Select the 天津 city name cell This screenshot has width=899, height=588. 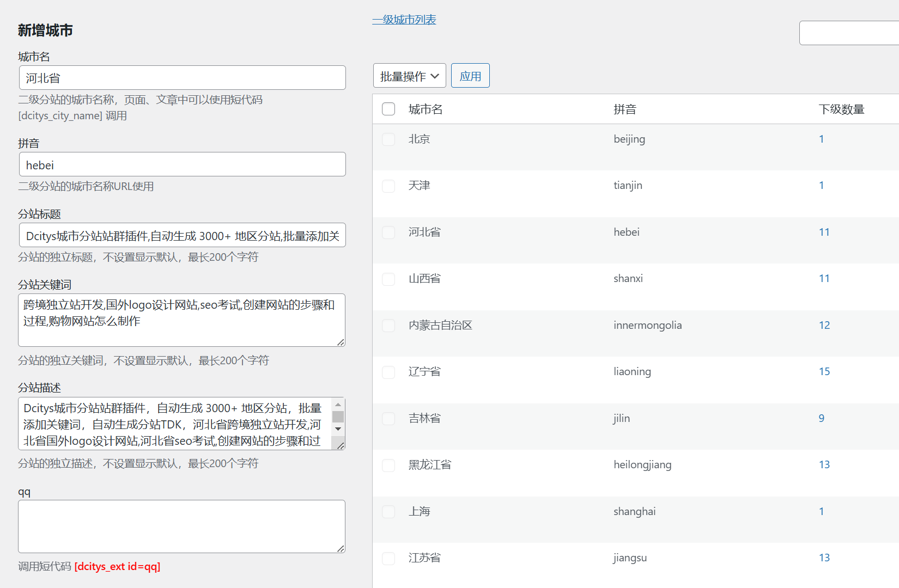(420, 185)
